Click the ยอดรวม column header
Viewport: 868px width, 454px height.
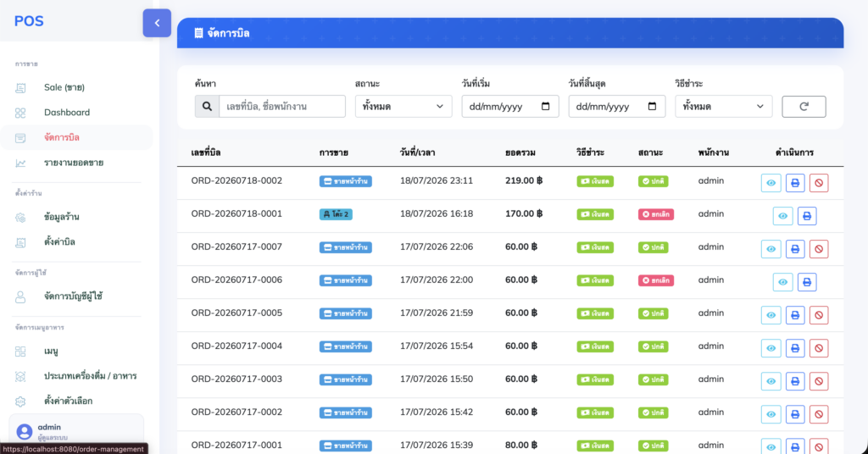pos(520,152)
